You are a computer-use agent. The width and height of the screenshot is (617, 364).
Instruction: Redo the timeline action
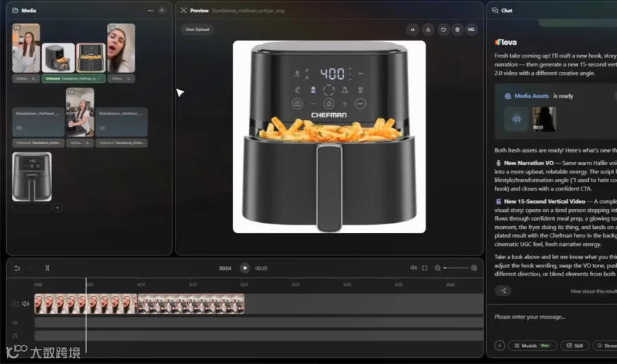31,268
